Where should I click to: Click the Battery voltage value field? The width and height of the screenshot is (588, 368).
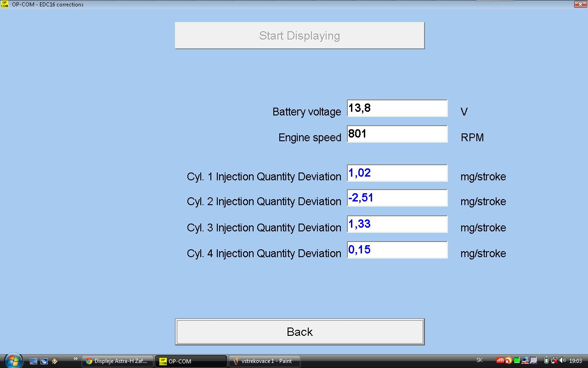397,109
